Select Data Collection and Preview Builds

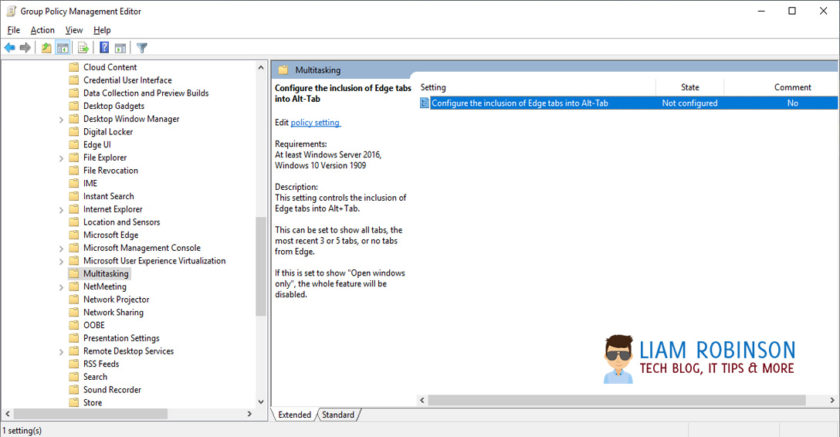point(146,93)
